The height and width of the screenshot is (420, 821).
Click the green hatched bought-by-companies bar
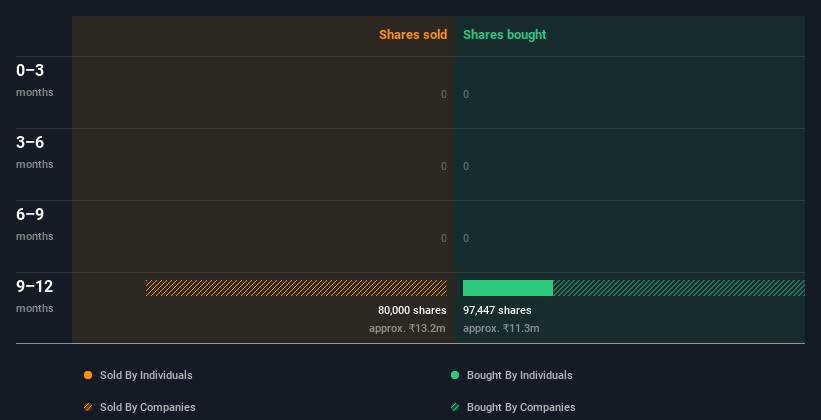679,288
